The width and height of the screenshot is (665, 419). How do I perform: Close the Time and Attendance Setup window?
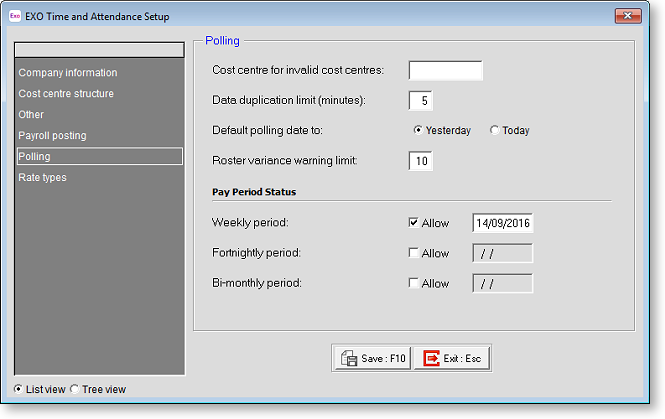628,16
